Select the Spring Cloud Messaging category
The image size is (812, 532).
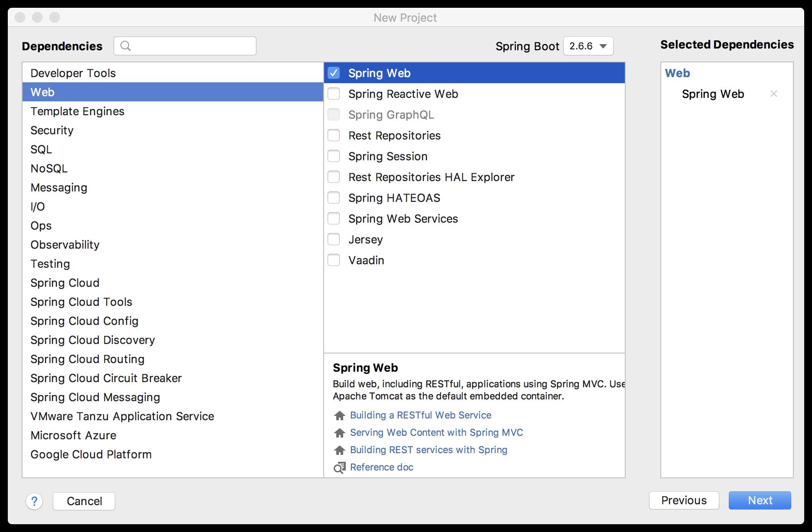click(173, 397)
